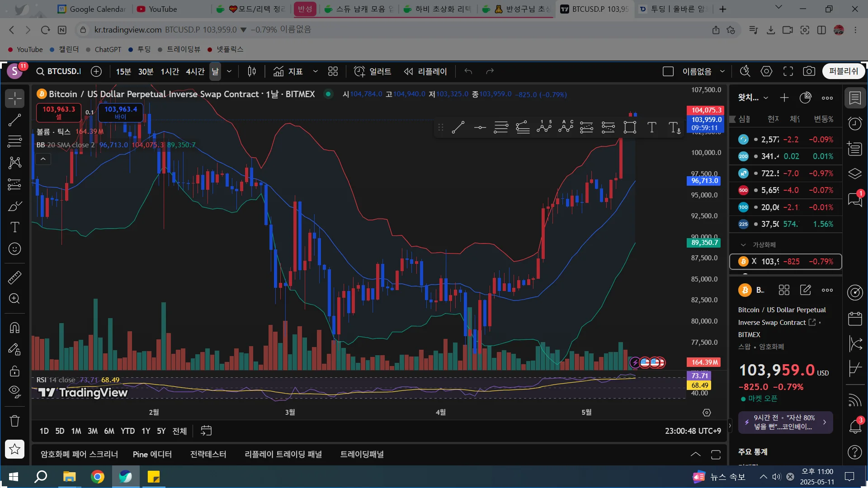Toggle fullscreen mode icon

[x=788, y=71]
